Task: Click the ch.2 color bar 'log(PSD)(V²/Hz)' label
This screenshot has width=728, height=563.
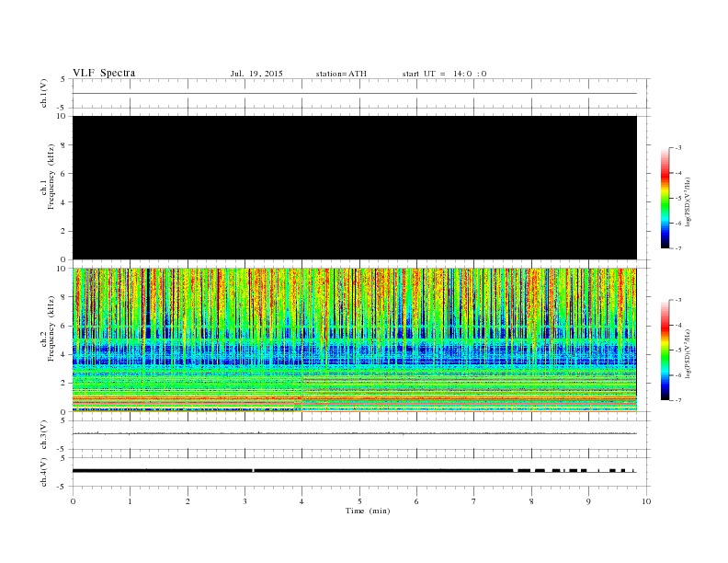Action: 688,353
